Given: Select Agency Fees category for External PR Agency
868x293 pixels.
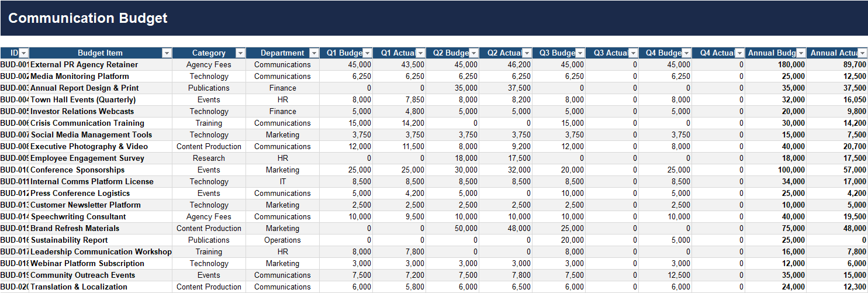Looking at the screenshot, I should (x=209, y=65).
